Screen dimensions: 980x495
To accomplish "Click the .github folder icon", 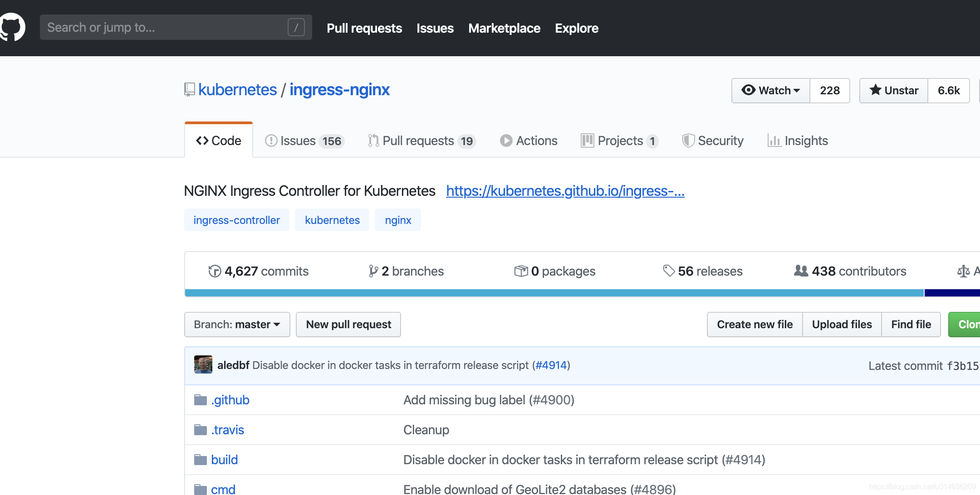I will click(201, 400).
